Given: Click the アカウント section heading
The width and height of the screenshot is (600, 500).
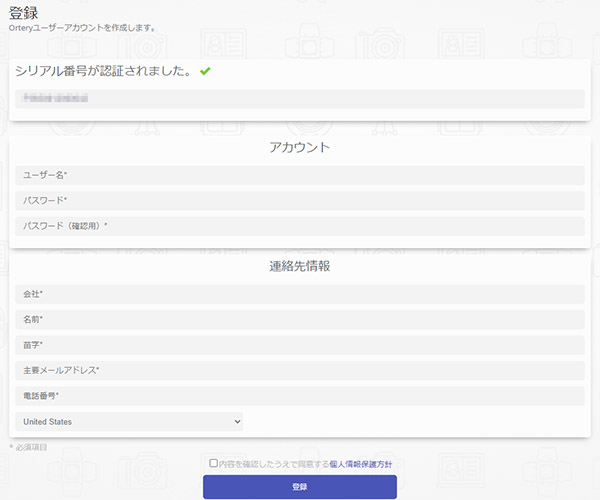Looking at the screenshot, I should coord(299,148).
